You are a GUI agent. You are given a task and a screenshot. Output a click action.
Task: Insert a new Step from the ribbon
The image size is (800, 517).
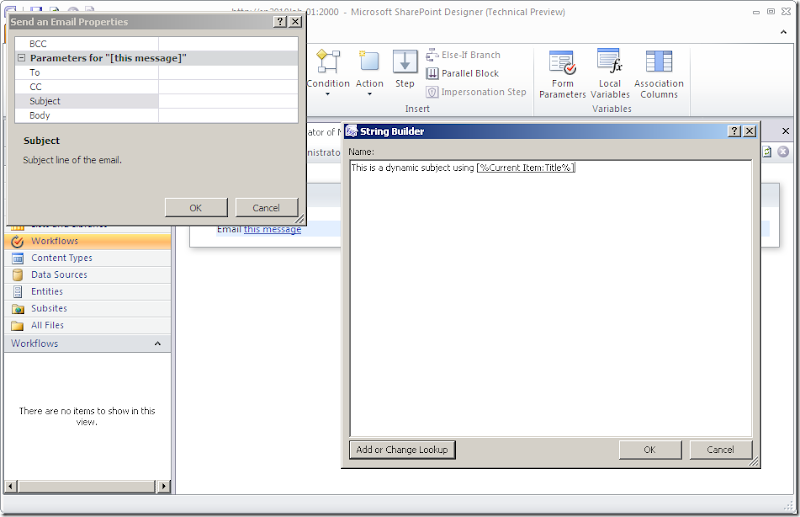[x=405, y=69]
